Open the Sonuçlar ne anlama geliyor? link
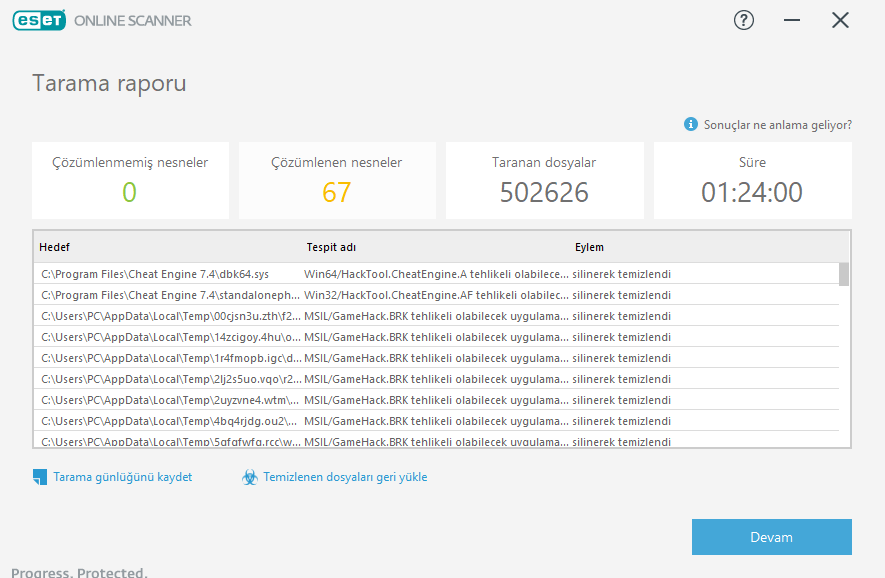This screenshot has height=578, width=885. [x=778, y=125]
